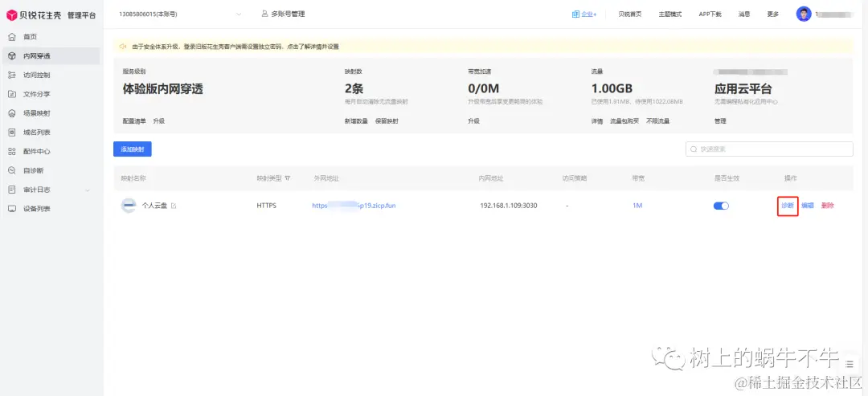
Task: Click 详情 under 流量
Action: click(x=597, y=120)
